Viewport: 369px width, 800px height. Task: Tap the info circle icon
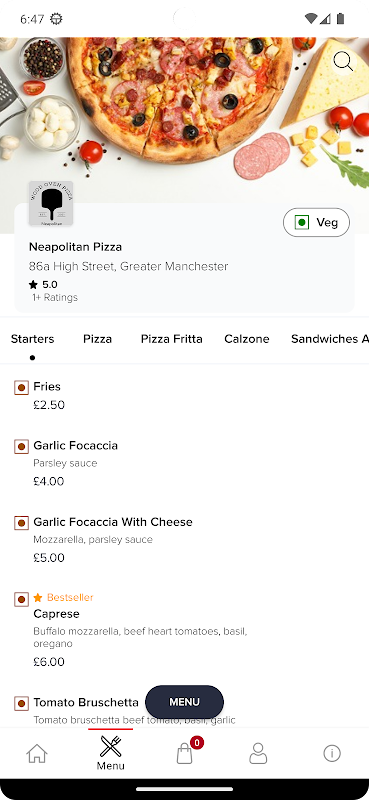pos(332,753)
